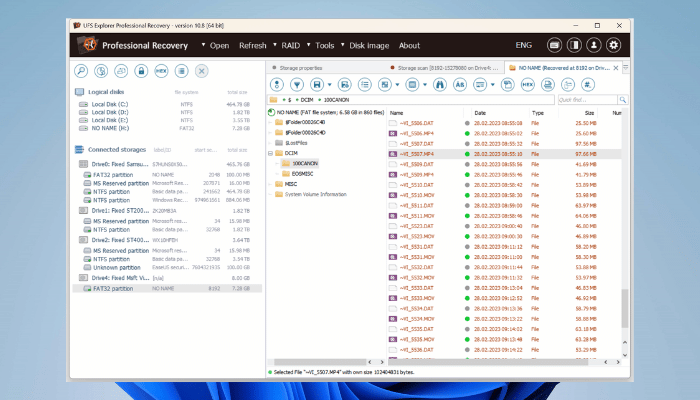Image resolution: width=700 pixels, height=400 pixels.
Task: Click the hash '#' icon in file toolbar
Action: pyautogui.click(x=588, y=84)
